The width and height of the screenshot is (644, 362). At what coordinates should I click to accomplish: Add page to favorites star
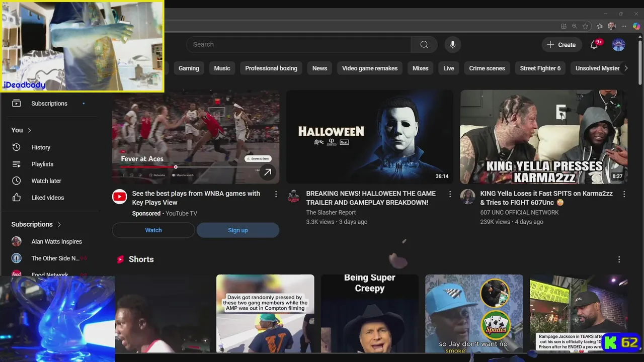(585, 26)
